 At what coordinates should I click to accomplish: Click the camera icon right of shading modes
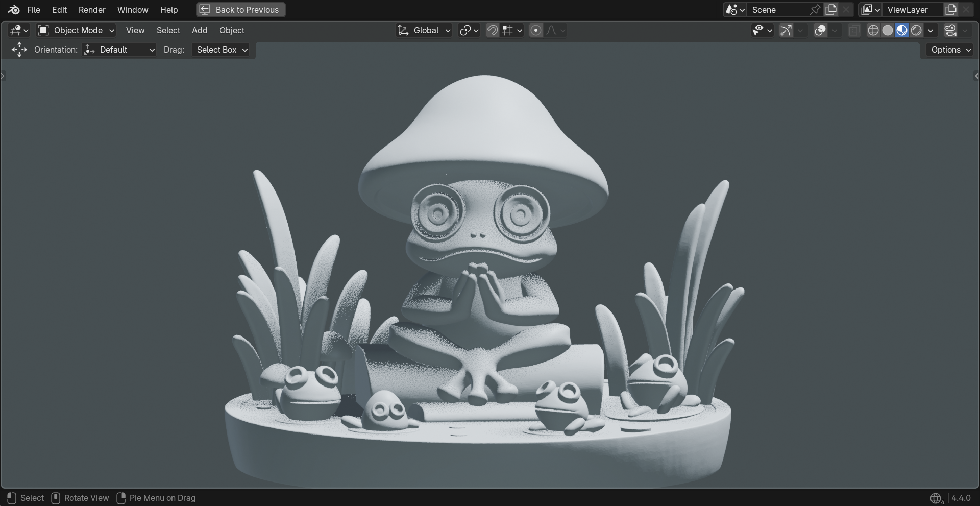[950, 30]
